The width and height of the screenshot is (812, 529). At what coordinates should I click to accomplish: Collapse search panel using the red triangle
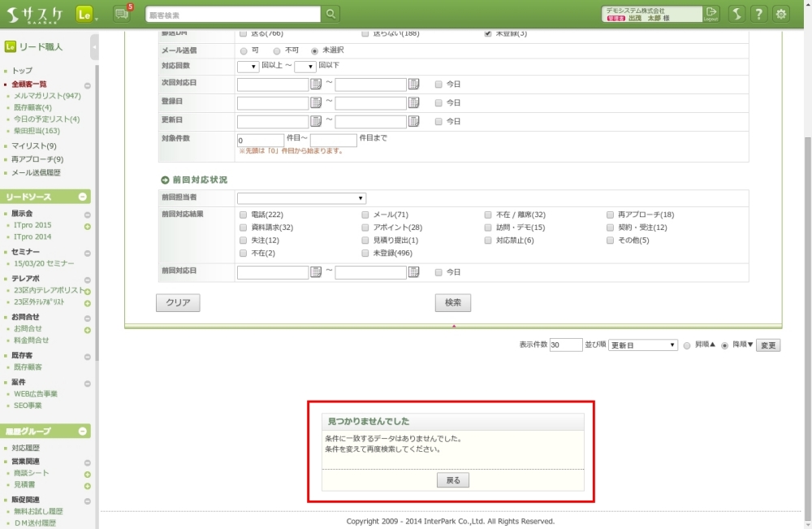point(454,327)
